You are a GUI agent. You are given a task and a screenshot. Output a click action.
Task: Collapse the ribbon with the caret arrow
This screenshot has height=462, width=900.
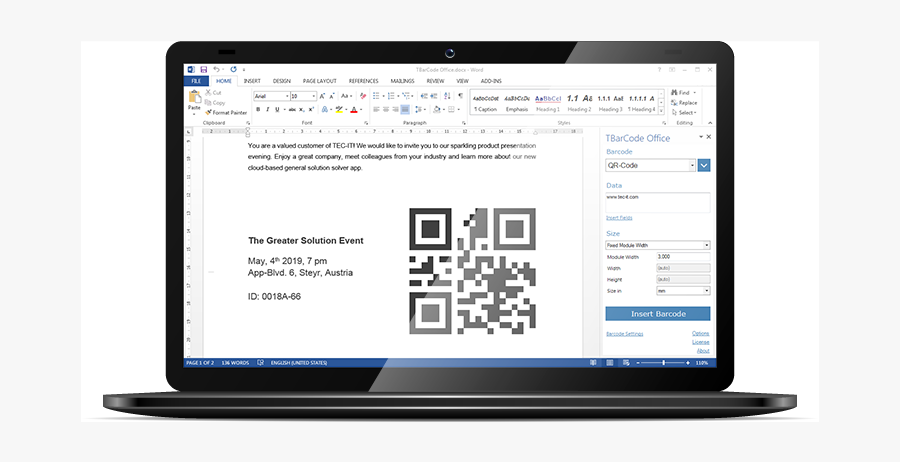click(x=710, y=123)
